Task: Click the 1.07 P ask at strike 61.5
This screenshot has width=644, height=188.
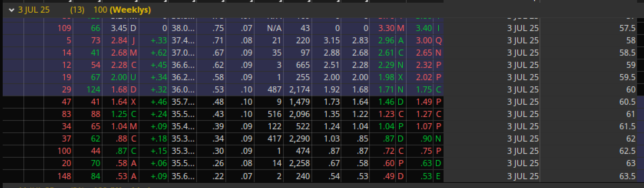Action: coord(425,126)
